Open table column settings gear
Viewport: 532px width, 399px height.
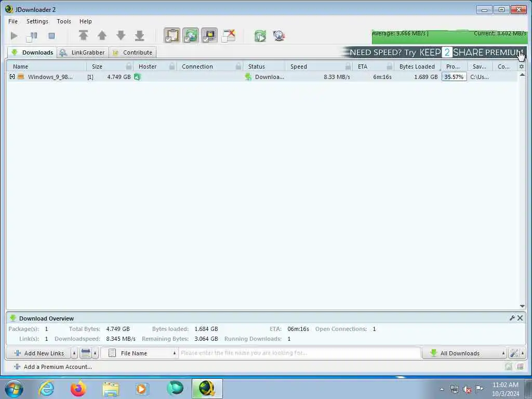(522, 66)
